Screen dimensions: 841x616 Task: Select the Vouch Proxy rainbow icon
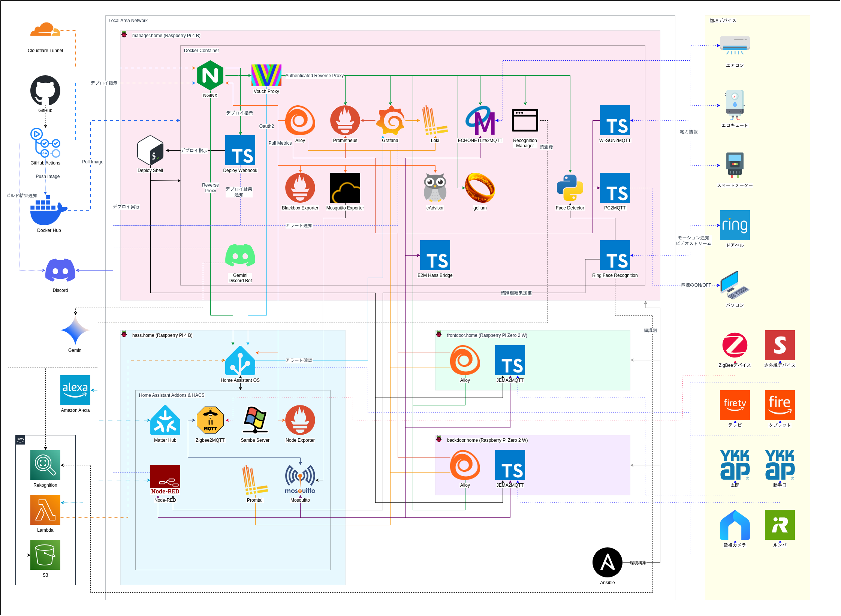point(266,75)
